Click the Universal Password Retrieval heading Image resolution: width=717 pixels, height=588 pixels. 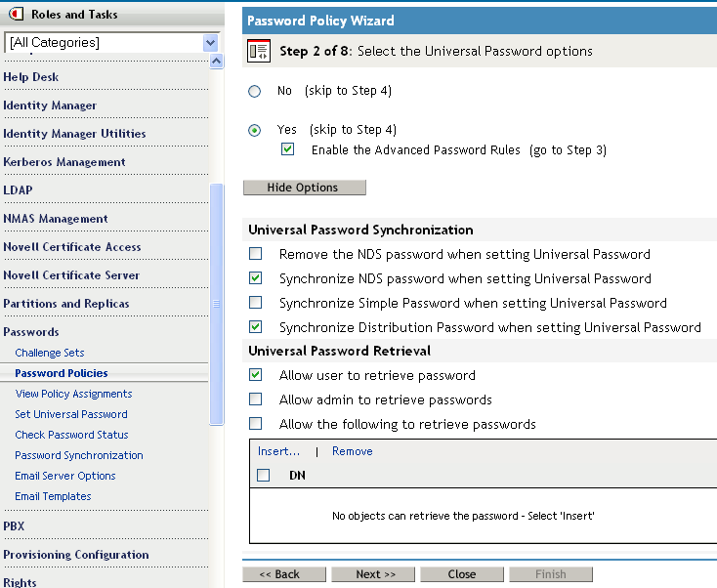(x=339, y=352)
